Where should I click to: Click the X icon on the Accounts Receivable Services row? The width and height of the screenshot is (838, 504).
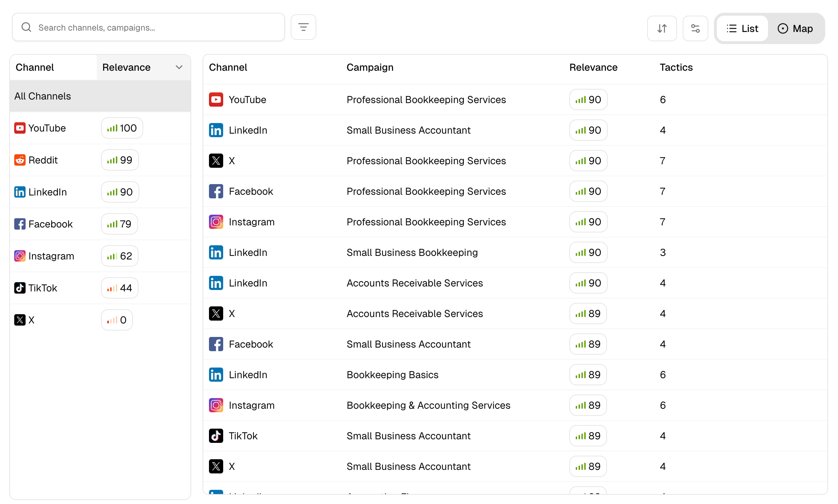pos(216,313)
